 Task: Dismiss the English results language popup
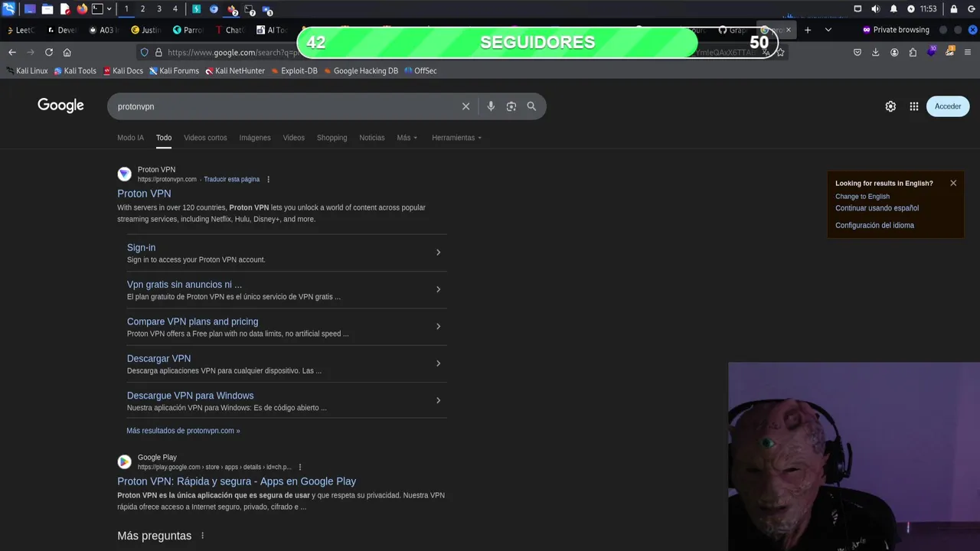point(953,183)
